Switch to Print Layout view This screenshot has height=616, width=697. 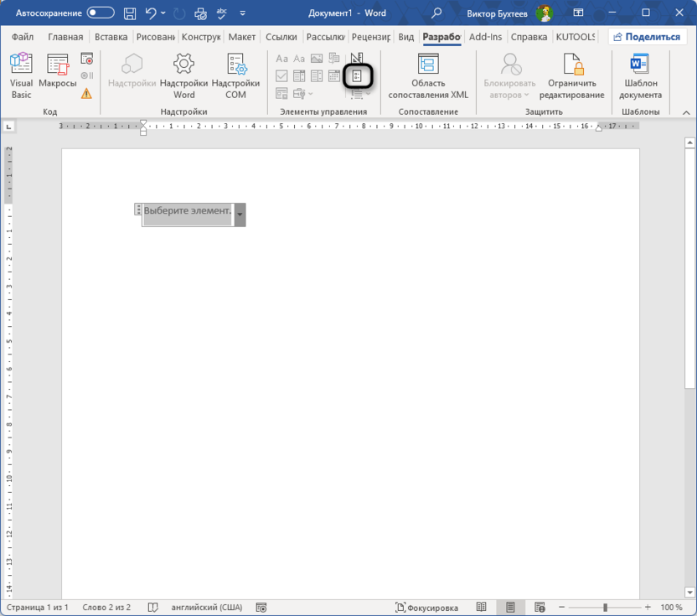511,607
